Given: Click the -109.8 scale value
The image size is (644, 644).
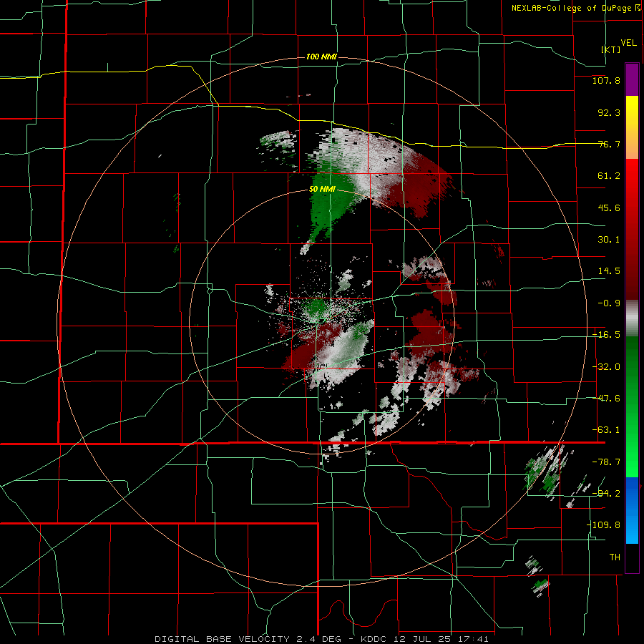Looking at the screenshot, I should 604,525.
